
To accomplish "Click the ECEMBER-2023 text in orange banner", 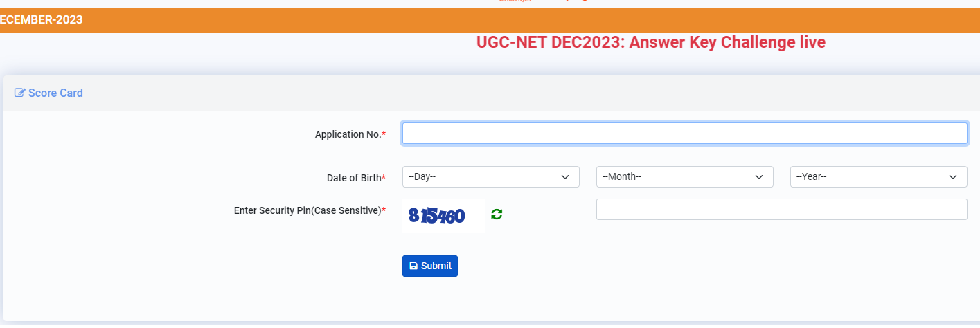I will [42, 19].
